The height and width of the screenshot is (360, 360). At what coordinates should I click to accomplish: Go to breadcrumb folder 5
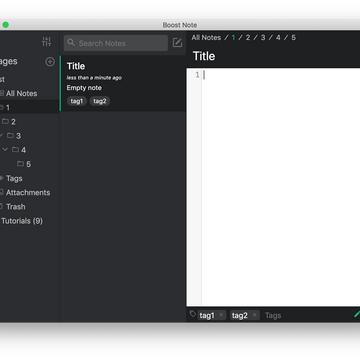pyautogui.click(x=293, y=38)
